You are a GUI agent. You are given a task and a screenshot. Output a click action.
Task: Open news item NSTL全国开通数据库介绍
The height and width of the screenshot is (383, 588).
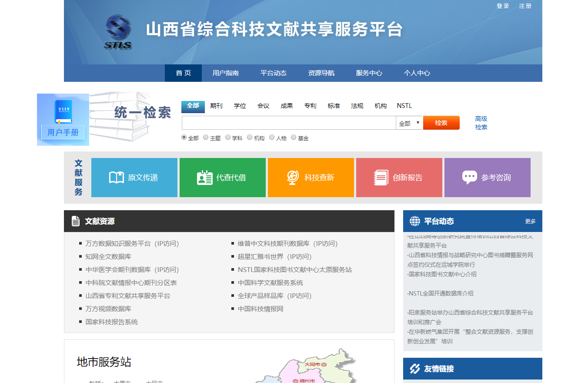click(441, 293)
